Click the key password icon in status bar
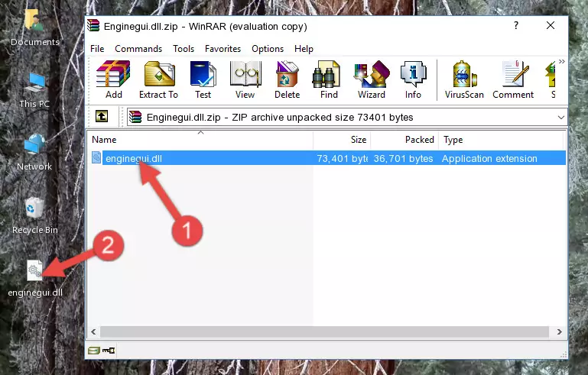This screenshot has height=375, width=588. (x=109, y=351)
